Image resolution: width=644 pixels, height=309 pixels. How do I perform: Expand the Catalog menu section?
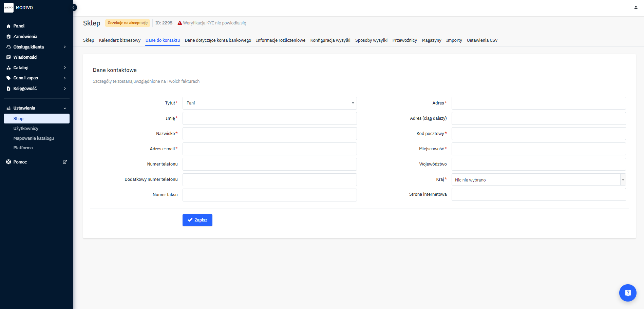click(65, 68)
